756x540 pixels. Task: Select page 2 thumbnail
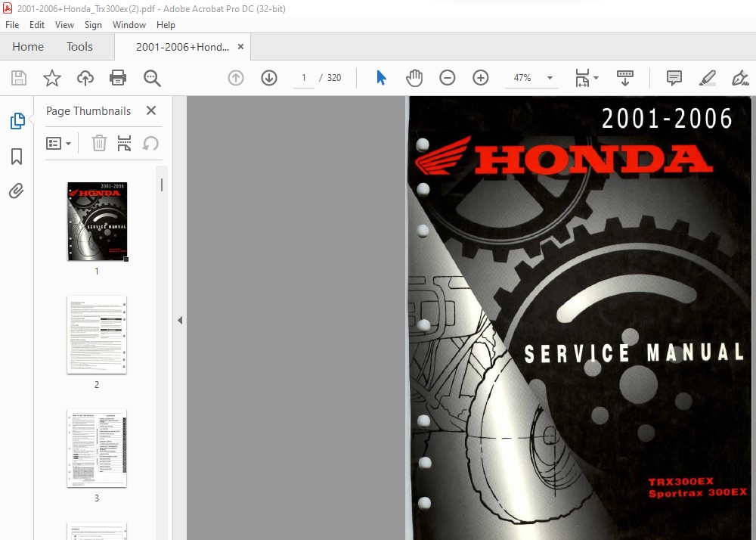(97, 335)
